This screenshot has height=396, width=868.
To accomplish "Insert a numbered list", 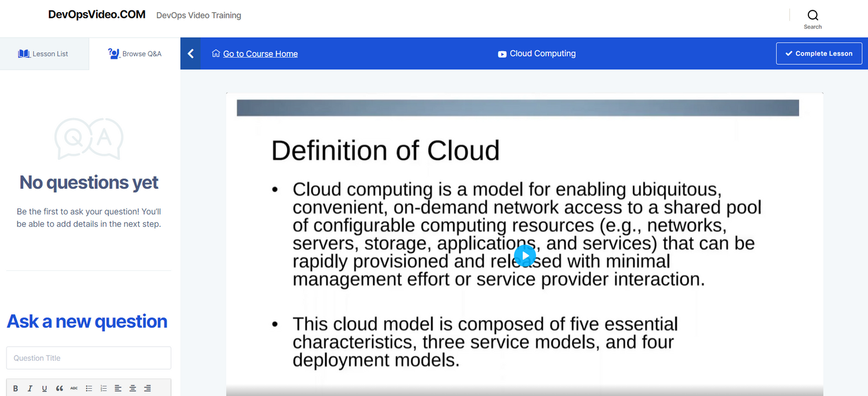I will [104, 388].
